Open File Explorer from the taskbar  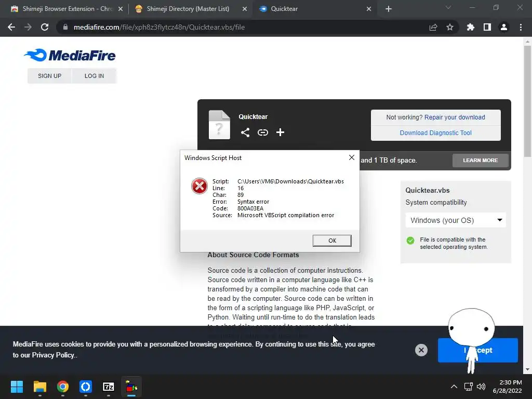click(x=39, y=387)
